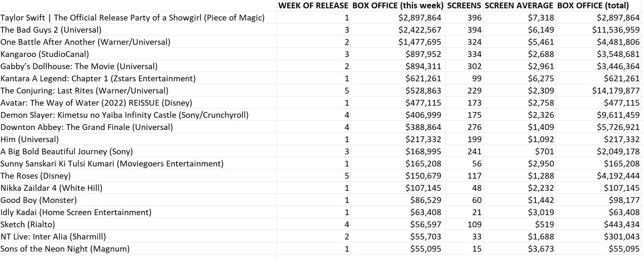The image size is (644, 258).
Task: Click the Him (Universal) title cell
Action: (x=29, y=139)
